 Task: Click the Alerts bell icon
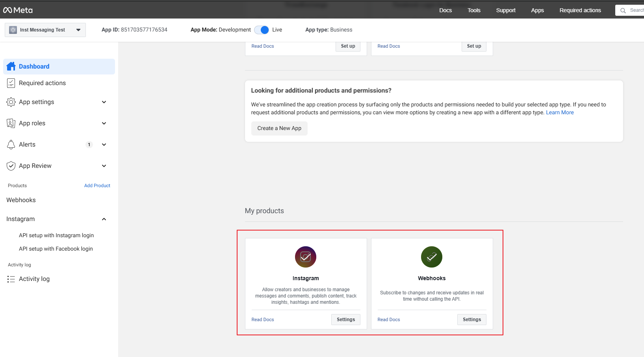pos(11,145)
